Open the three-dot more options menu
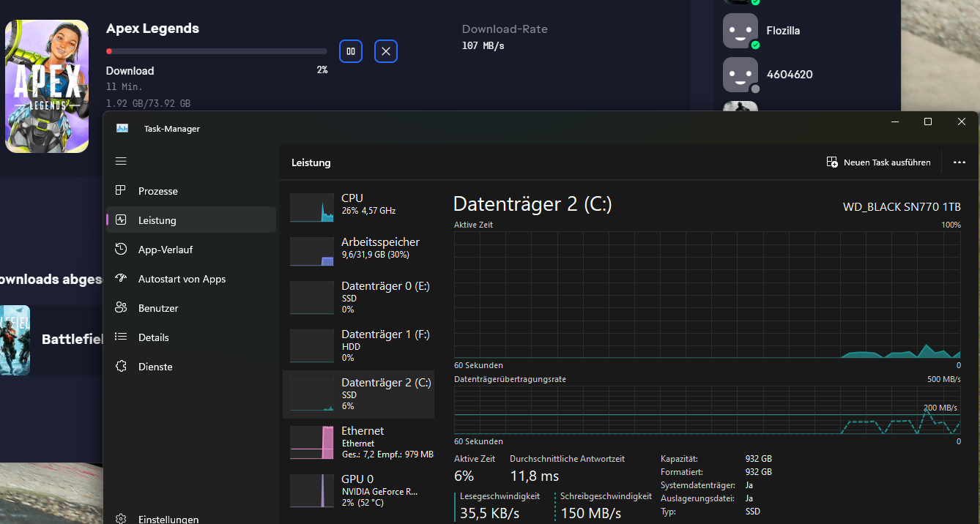 click(959, 162)
